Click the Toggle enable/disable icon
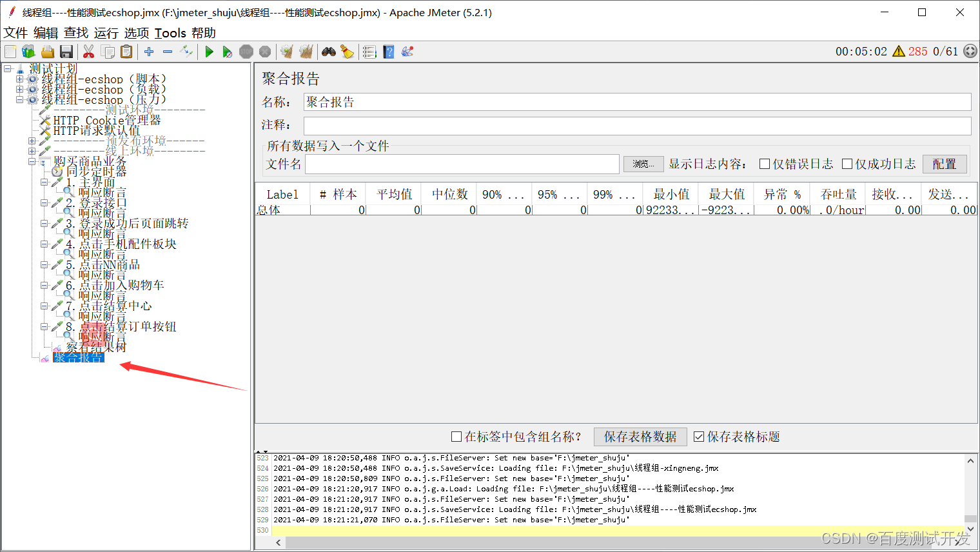The height and width of the screenshot is (552, 980). point(186,52)
